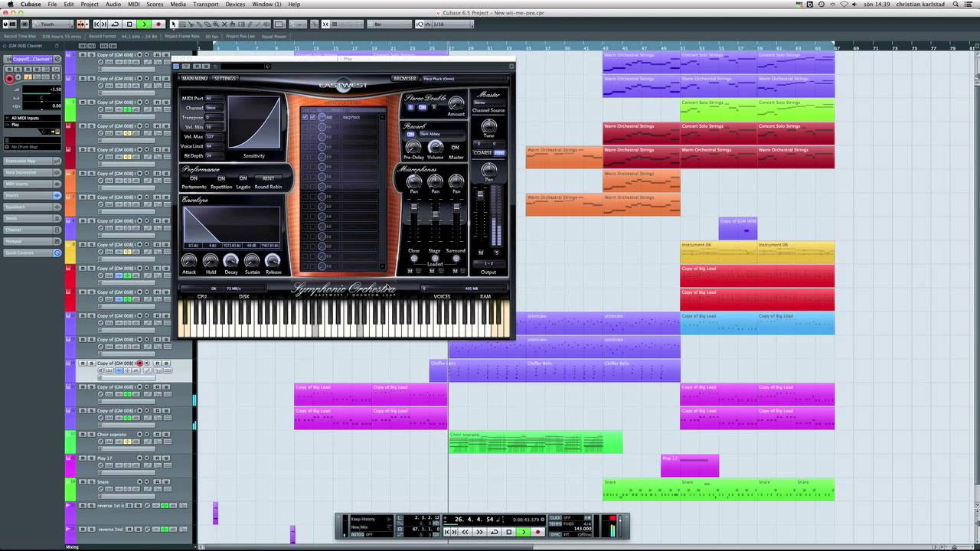The height and width of the screenshot is (551, 980).
Task: Toggle Reverb Master ON button
Action: (x=455, y=147)
